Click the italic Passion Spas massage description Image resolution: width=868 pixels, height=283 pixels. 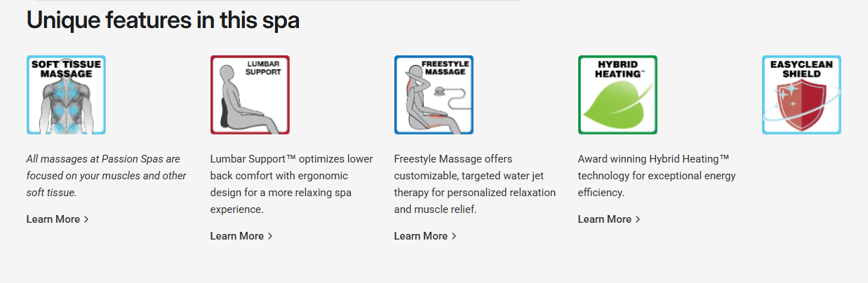(x=107, y=176)
